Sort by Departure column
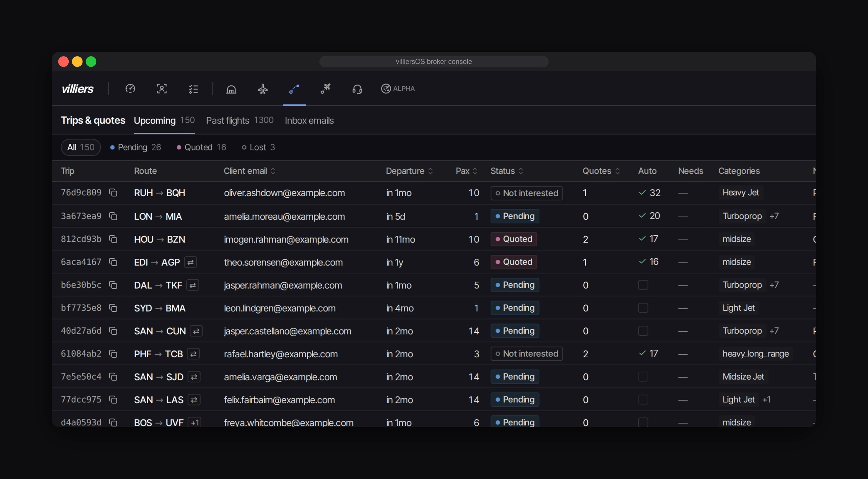Screen dimensions: 868x479 pos(409,171)
